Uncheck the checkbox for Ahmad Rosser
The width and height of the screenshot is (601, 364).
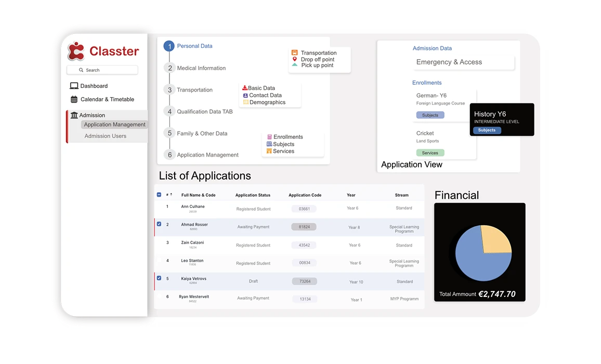(x=159, y=224)
